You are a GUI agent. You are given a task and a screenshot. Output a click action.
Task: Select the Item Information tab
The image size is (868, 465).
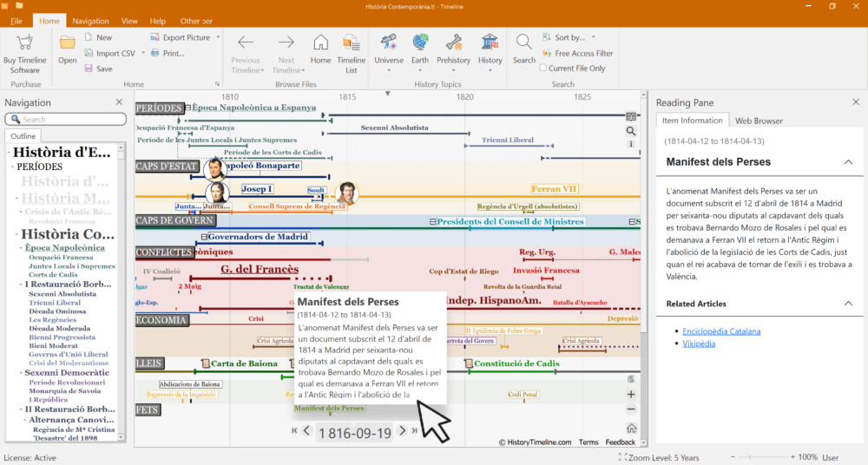[693, 120]
